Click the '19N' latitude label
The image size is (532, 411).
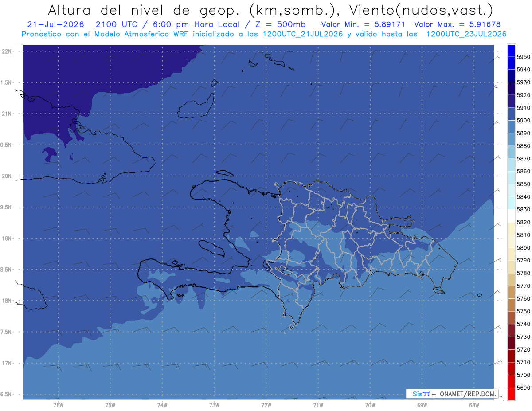[6, 239]
